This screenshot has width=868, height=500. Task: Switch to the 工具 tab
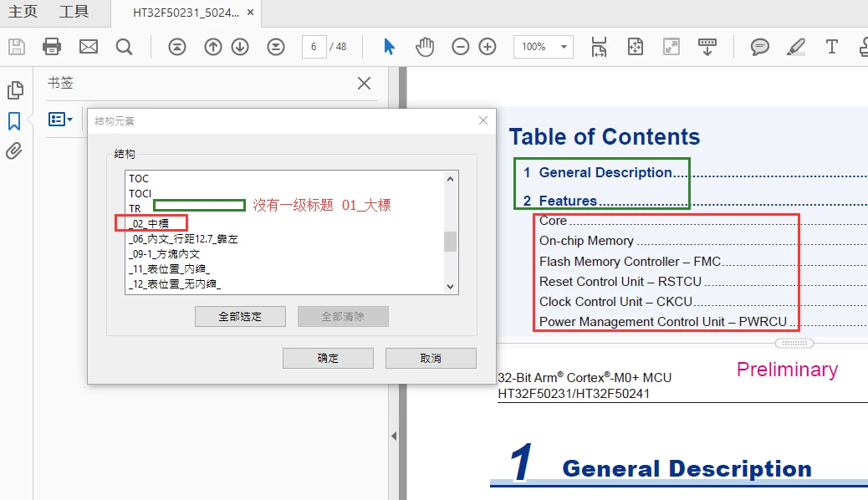click(74, 12)
